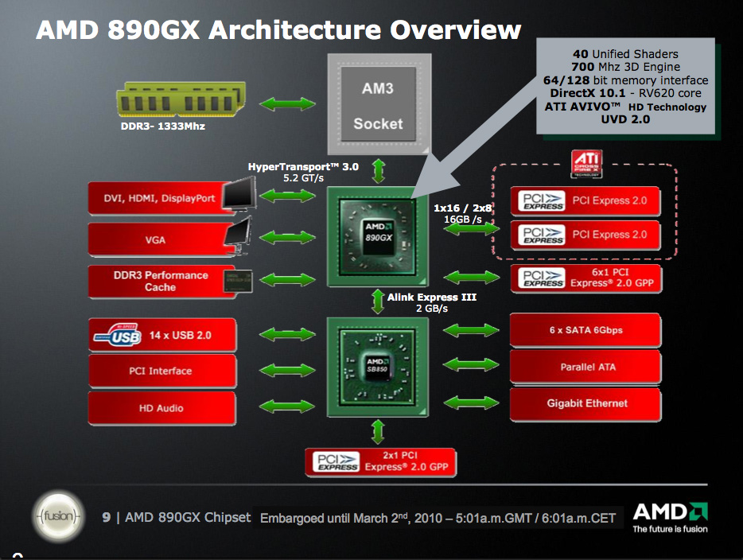Click the AMD SB850 southbridge chip
This screenshot has width=743, height=560.
click(378, 367)
